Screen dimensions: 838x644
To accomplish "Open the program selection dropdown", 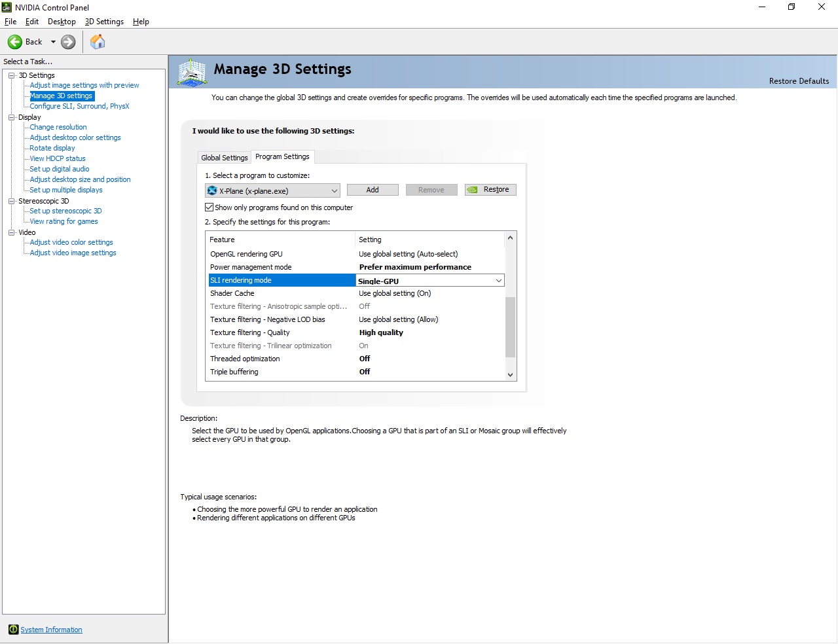I will (272, 190).
